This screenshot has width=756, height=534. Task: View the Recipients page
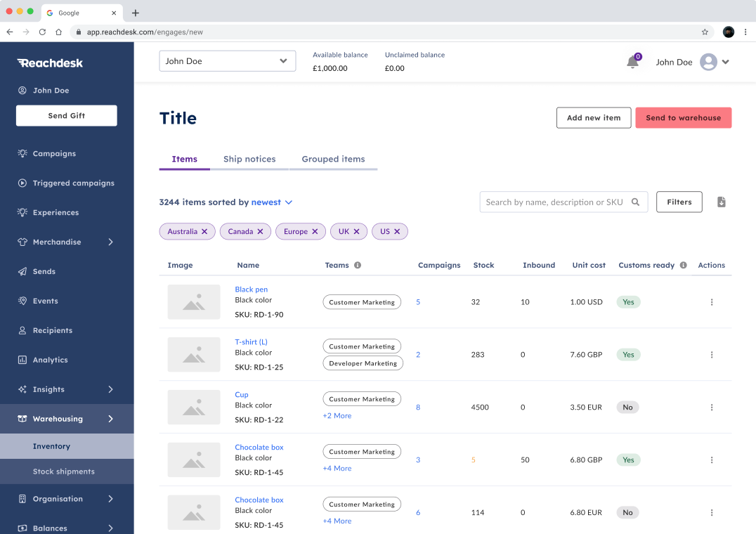pyautogui.click(x=54, y=330)
